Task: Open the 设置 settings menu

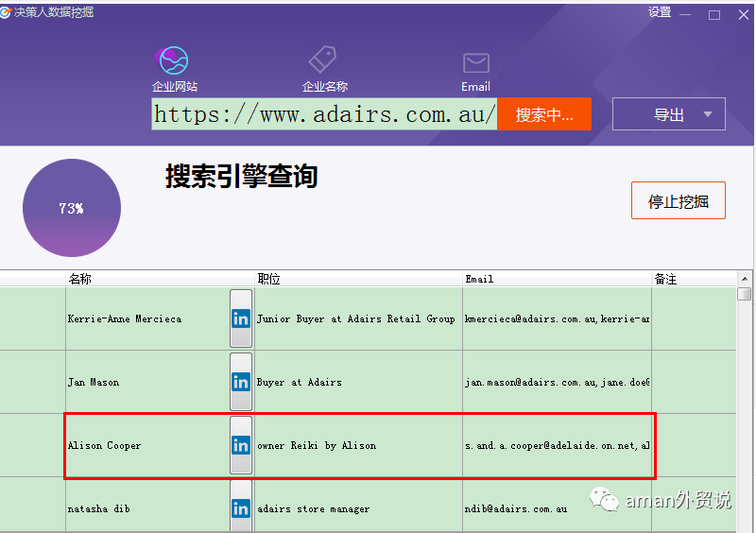Action: tap(660, 12)
